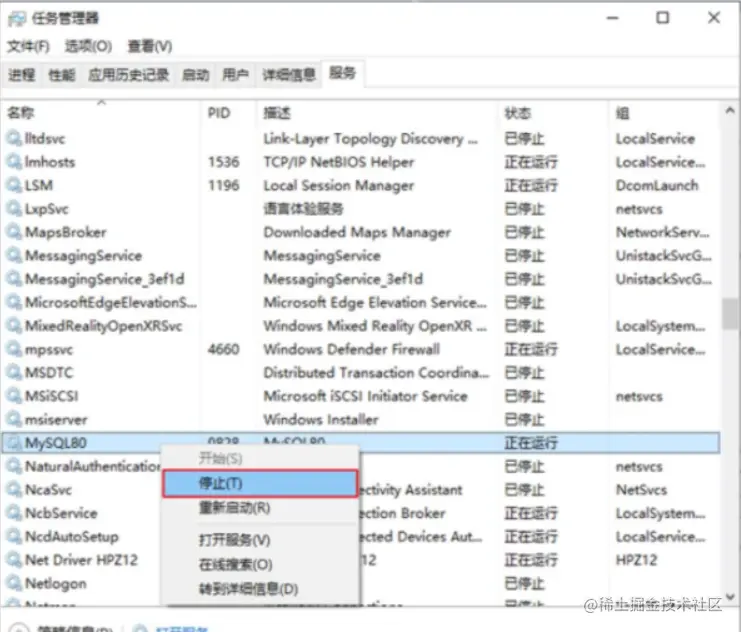
Task: Switch to the 启动 tab
Action: coord(196,74)
